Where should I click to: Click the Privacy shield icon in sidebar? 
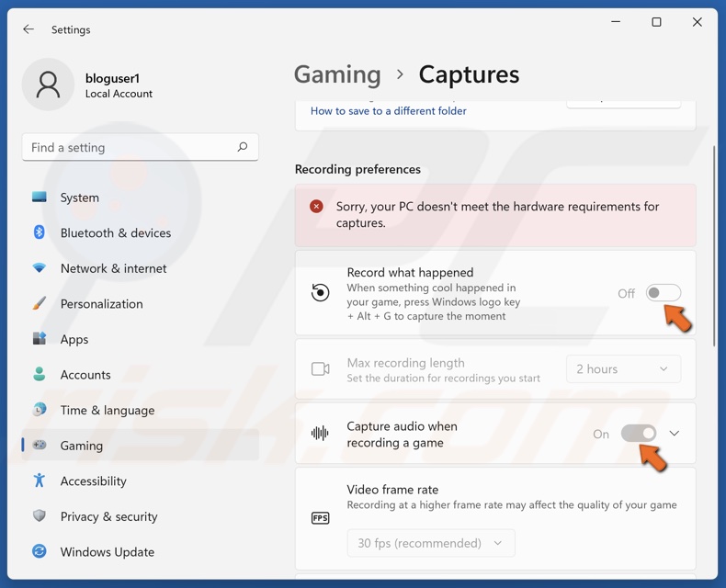pos(40,515)
